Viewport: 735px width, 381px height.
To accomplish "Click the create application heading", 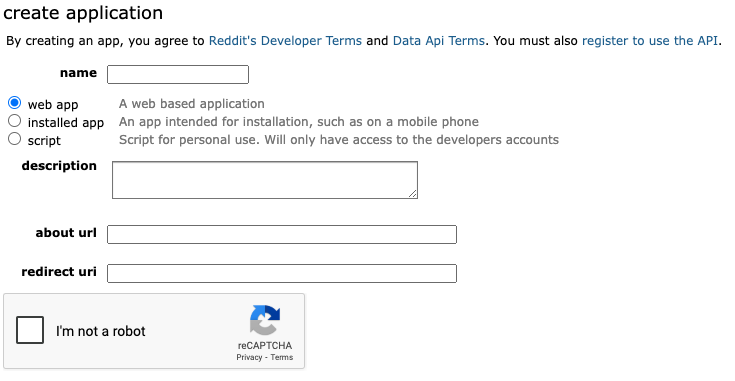I will pyautogui.click(x=83, y=13).
